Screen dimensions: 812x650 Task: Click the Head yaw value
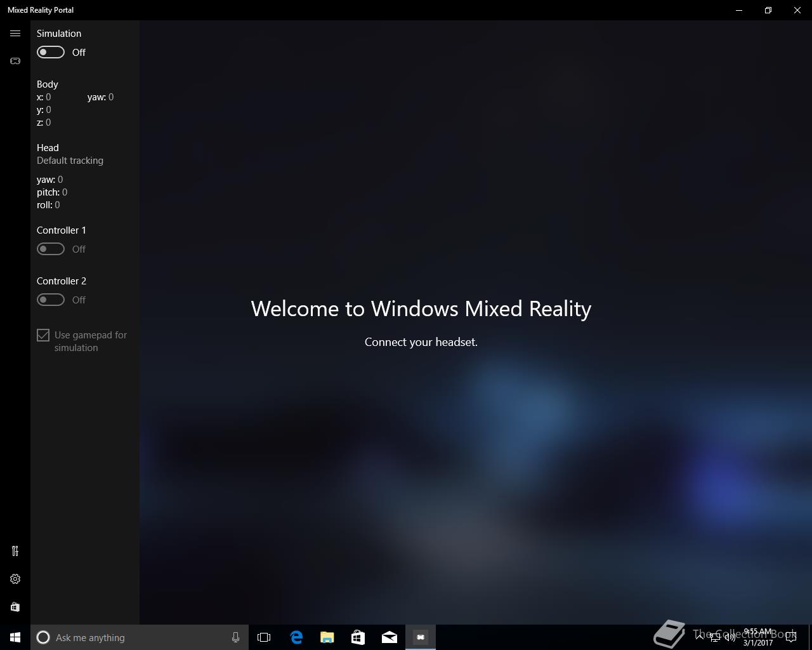point(60,180)
